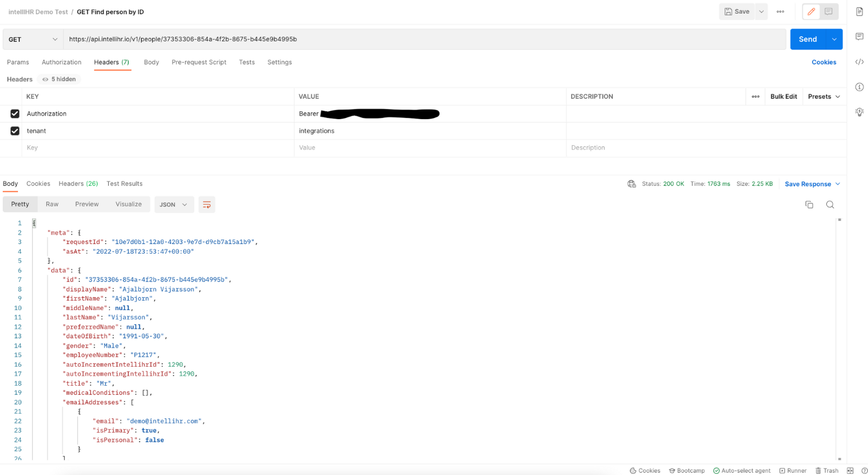
Task: Open the Presets dropdown
Action: point(824,96)
